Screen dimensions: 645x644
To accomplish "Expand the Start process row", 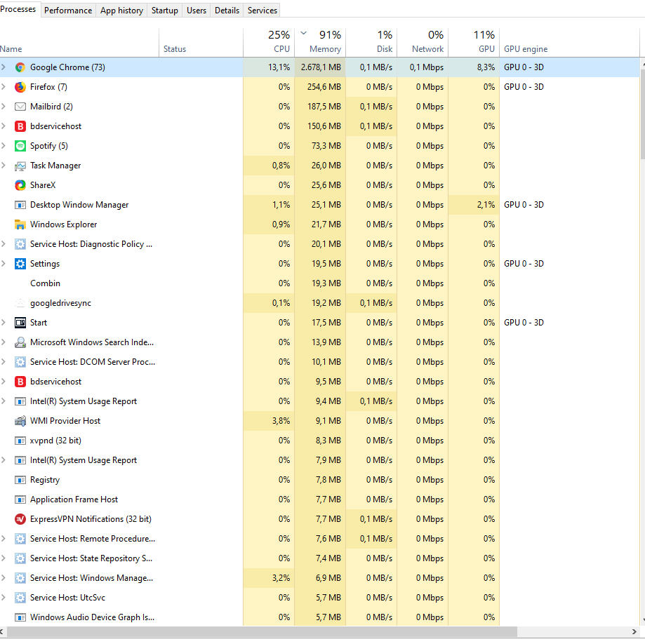I will pos(4,323).
